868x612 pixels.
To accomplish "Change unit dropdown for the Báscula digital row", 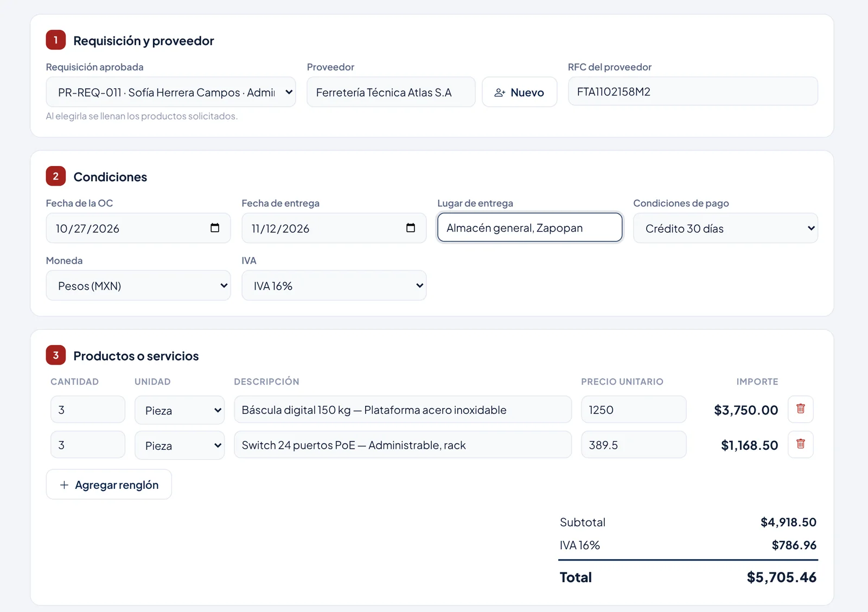I will pos(180,410).
